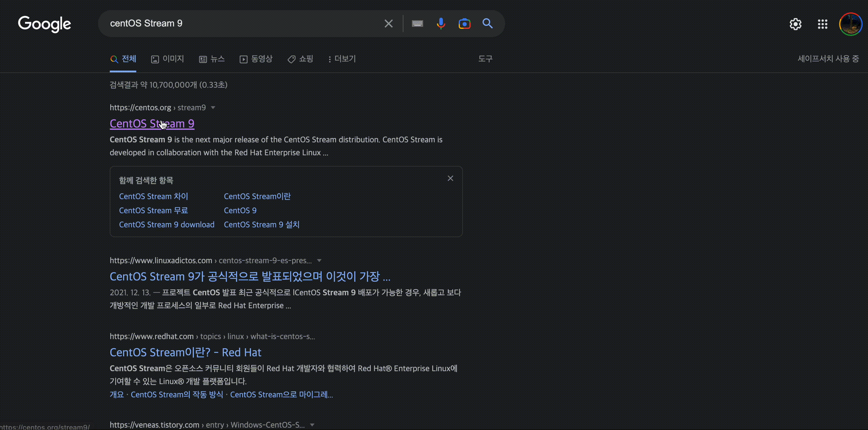The image size is (868, 430).
Task: Open the on-screen keyboard input tool
Action: (417, 24)
